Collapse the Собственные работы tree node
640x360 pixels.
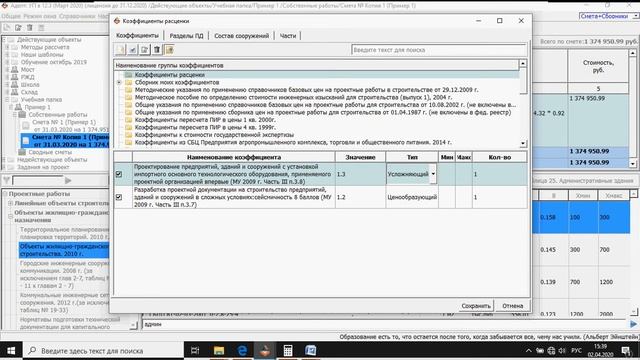[x=14, y=115]
